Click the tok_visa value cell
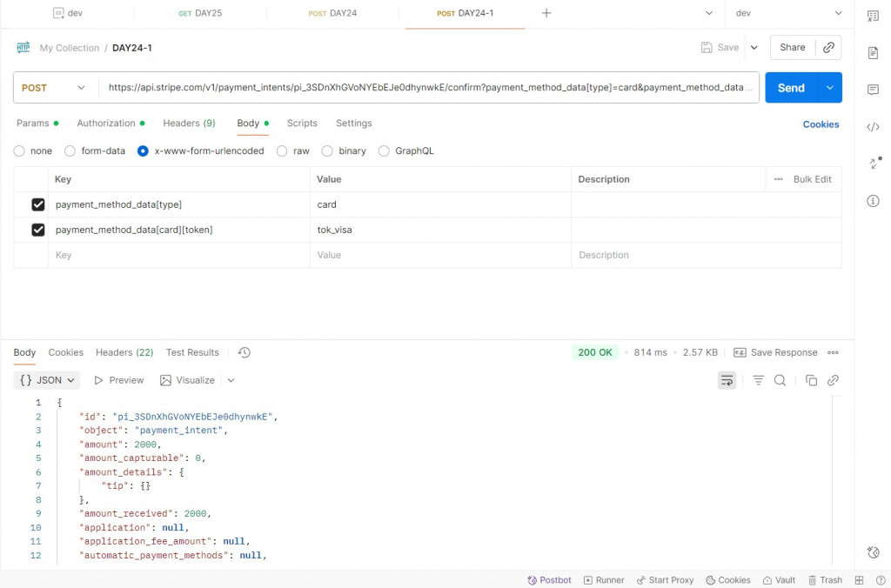 click(x=441, y=230)
